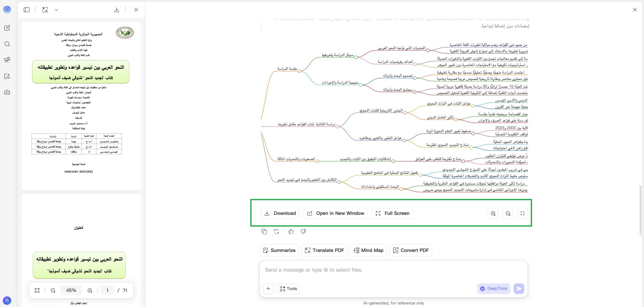The image size is (644, 307).
Task: Click the 45% zoom level field
Action: 71,290
